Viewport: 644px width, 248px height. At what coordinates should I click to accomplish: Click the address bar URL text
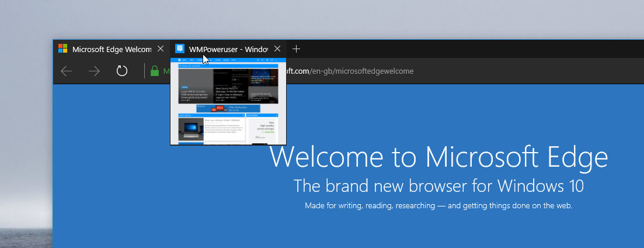[x=350, y=71]
